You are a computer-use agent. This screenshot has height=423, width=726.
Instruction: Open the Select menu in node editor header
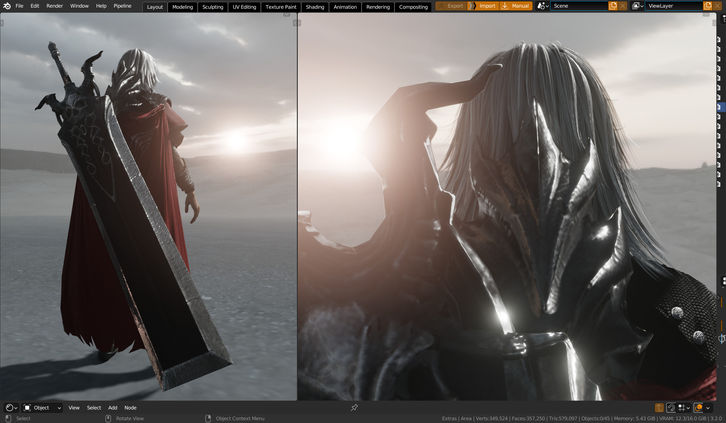tap(94, 408)
